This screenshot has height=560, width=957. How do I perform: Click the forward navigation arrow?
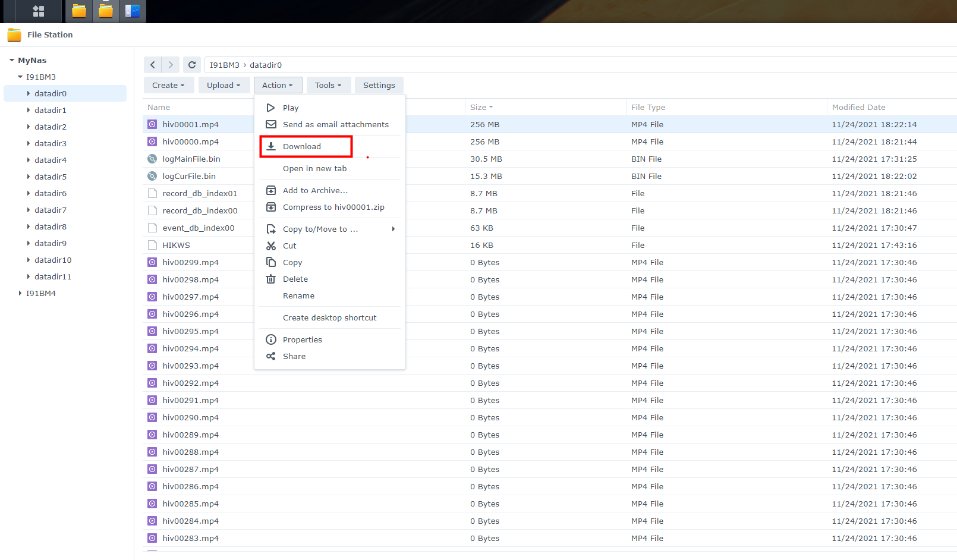click(171, 65)
